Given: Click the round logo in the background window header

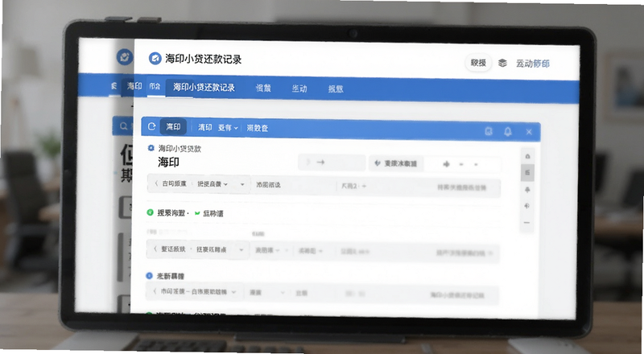Looking at the screenshot, I should [125, 56].
